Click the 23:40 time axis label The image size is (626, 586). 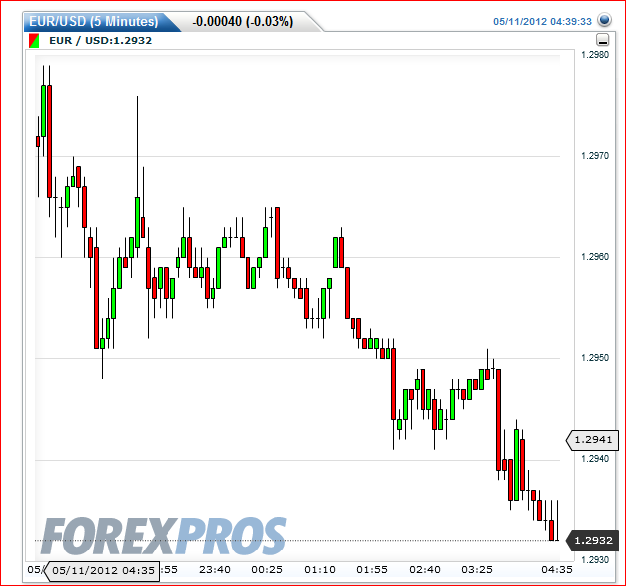(x=215, y=570)
